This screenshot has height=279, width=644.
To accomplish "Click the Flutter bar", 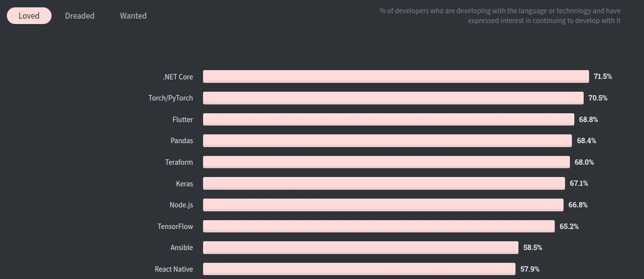I will coord(388,120).
